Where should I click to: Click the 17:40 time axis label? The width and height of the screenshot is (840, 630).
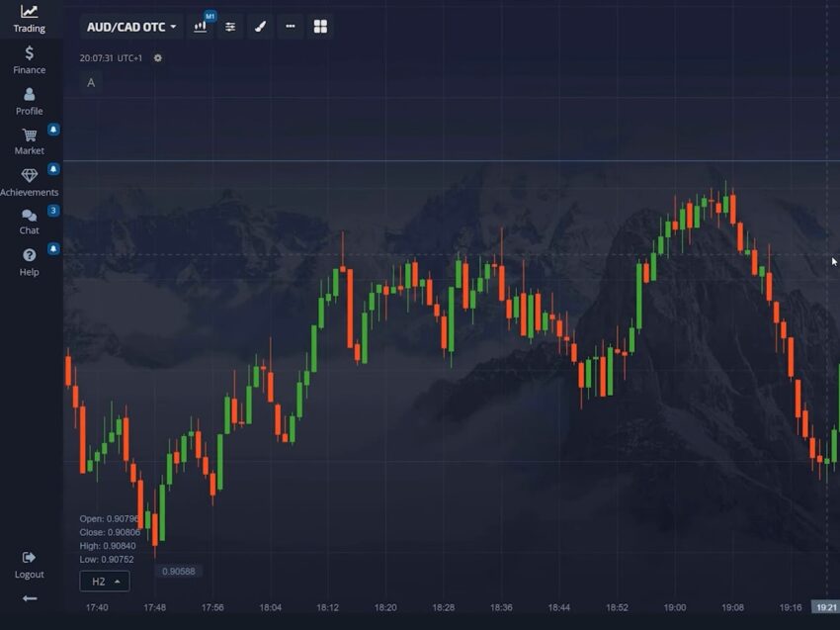[x=97, y=607]
